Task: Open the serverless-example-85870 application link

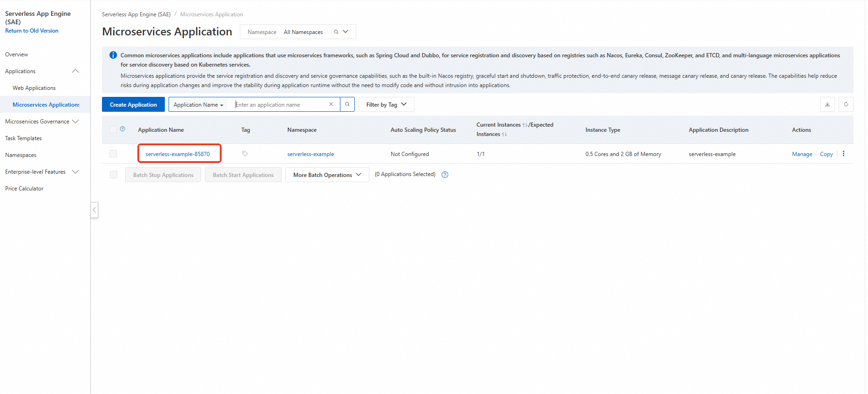Action: [177, 154]
